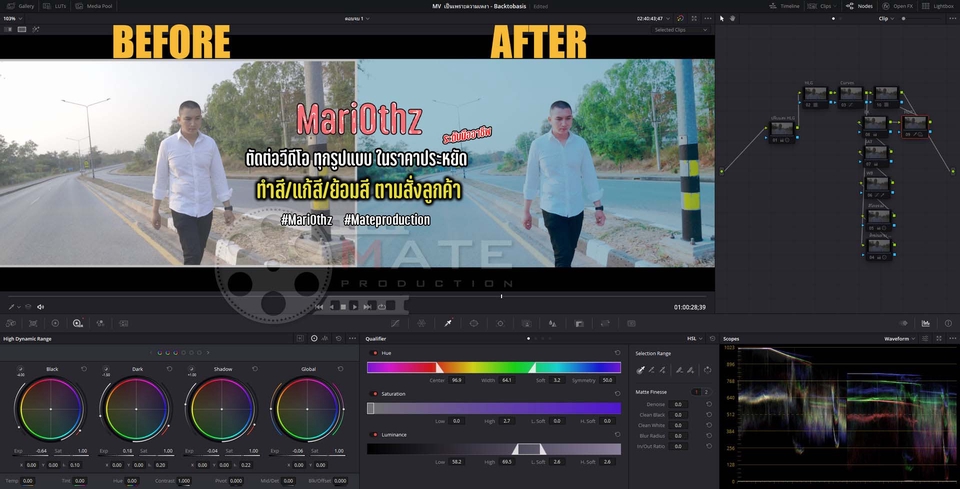The width and height of the screenshot is (960, 489).
Task: Open the Clip dropdown above node editor
Action: pos(886,18)
